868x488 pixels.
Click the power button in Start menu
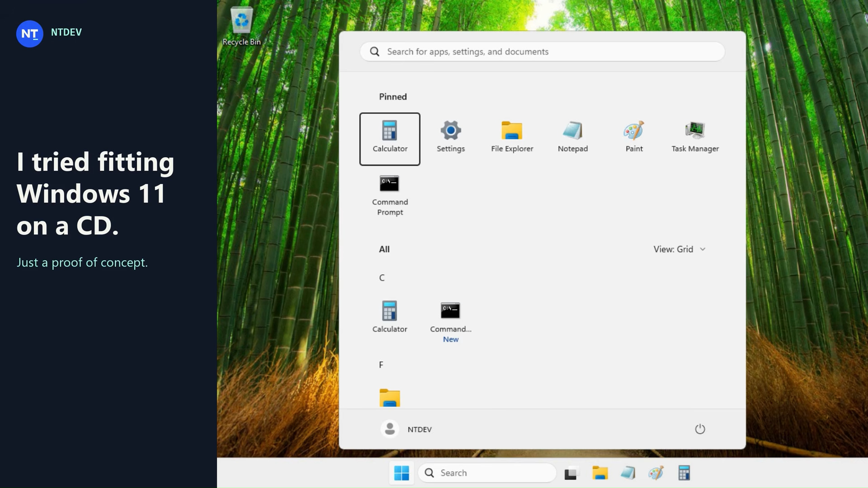(700, 429)
